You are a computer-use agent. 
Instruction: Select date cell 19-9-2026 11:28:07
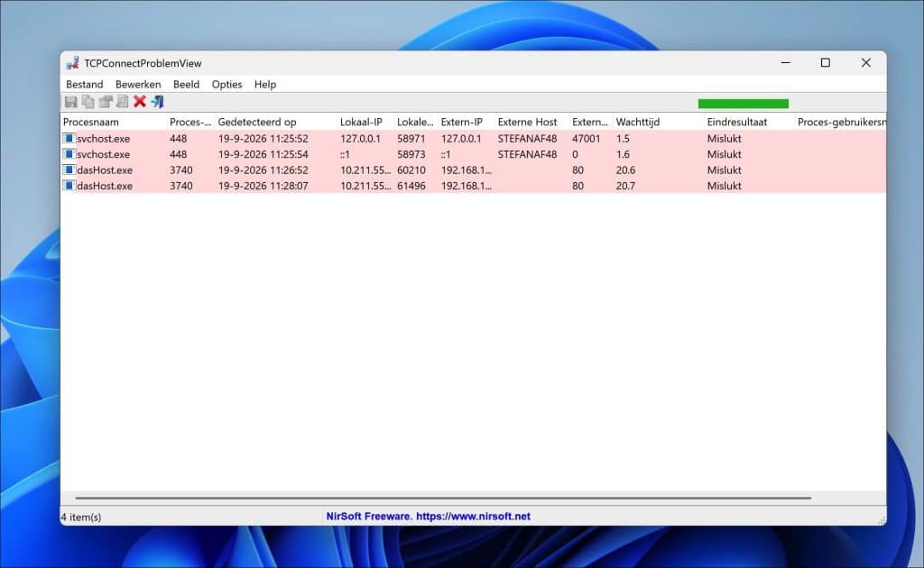(263, 186)
